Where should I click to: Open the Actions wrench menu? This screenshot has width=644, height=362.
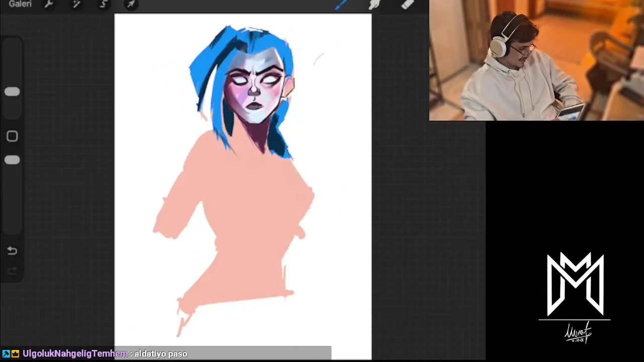pos(49,4)
